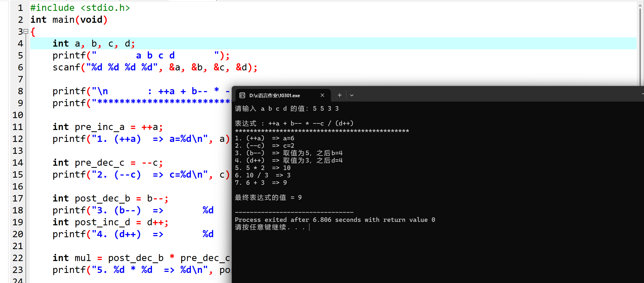Open a new terminal tab with plus

tap(340, 95)
